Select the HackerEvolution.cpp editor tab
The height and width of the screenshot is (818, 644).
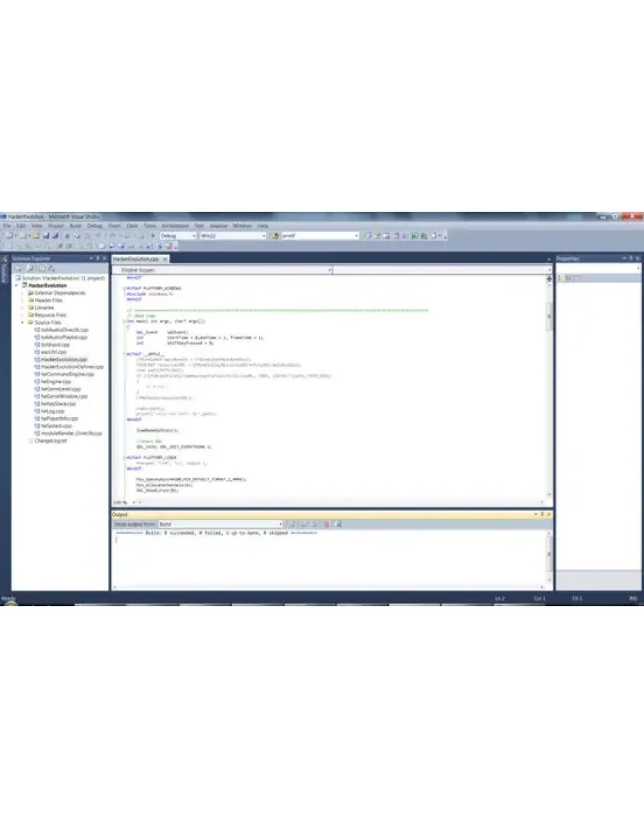pyautogui.click(x=137, y=259)
